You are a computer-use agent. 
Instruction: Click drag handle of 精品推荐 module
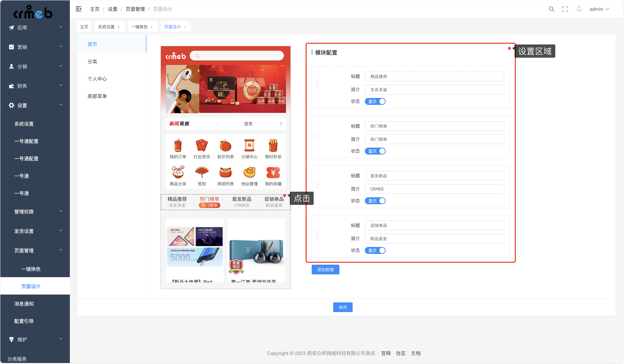[x=317, y=86]
